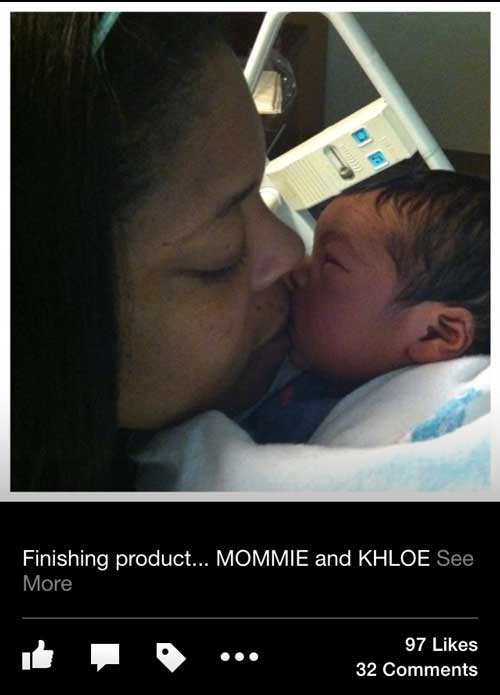The image size is (500, 695).
Task: Tag someone using the tag icon
Action: [x=171, y=657]
